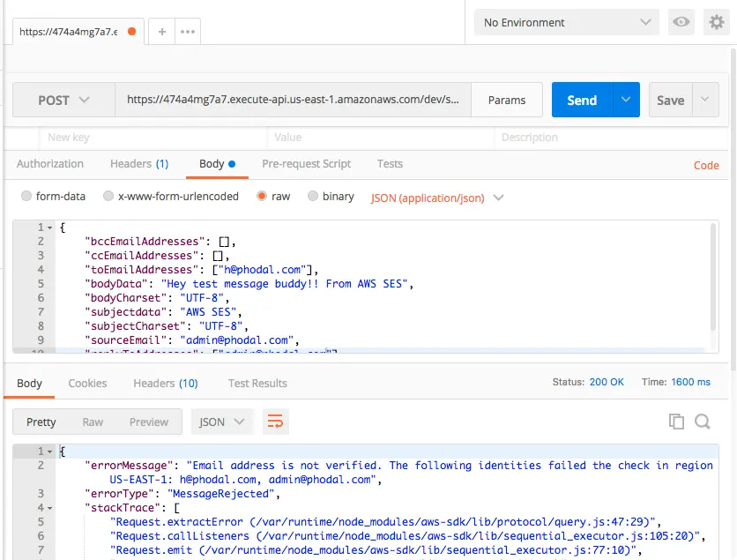Image resolution: width=737 pixels, height=560 pixels.
Task: Open Tests tab
Action: coord(390,164)
